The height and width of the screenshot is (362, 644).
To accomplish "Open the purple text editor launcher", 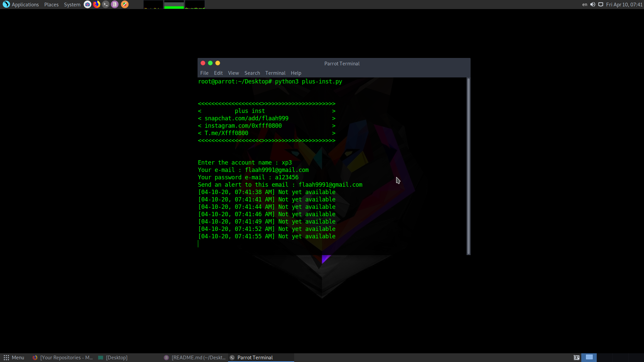I will coord(115,4).
